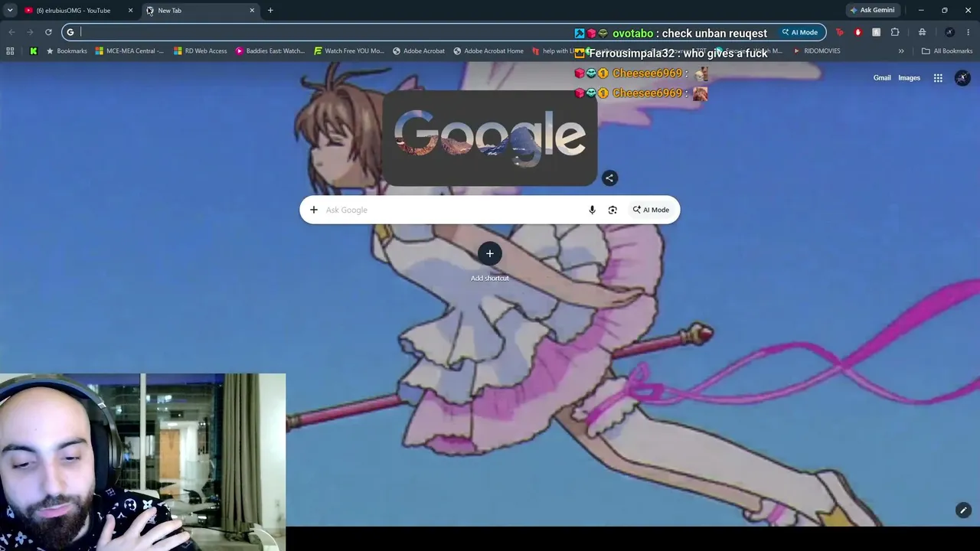
Task: Open the tab search dropdown arrow
Action: 10,11
